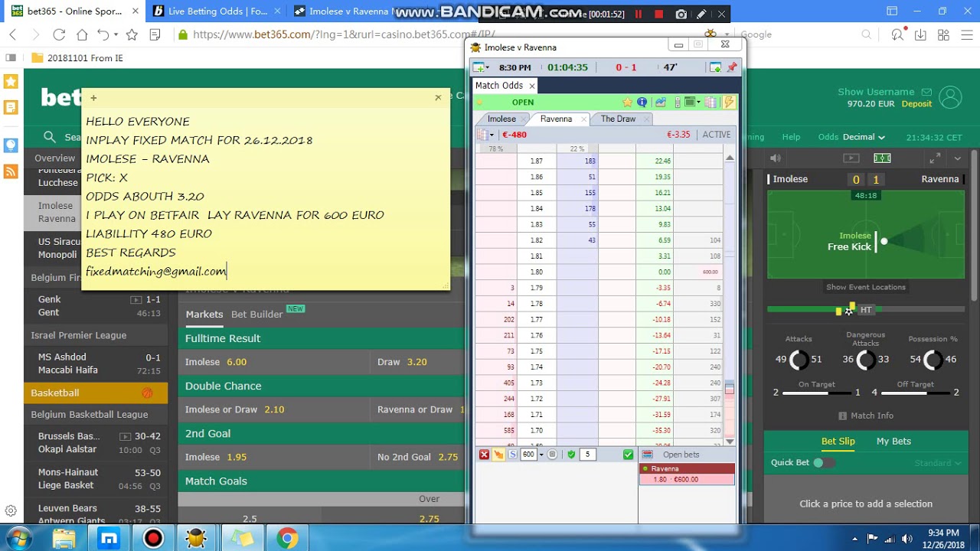Click the Bandicam screenshot camera icon
The width and height of the screenshot is (980, 551).
[x=681, y=14]
